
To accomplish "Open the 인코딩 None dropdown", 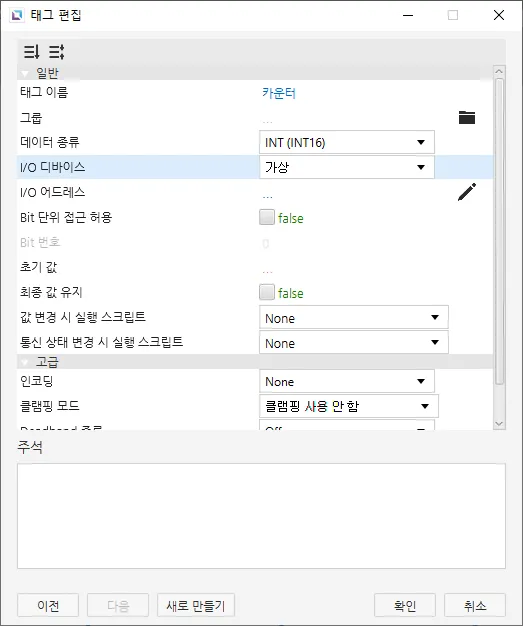I will coord(347,381).
